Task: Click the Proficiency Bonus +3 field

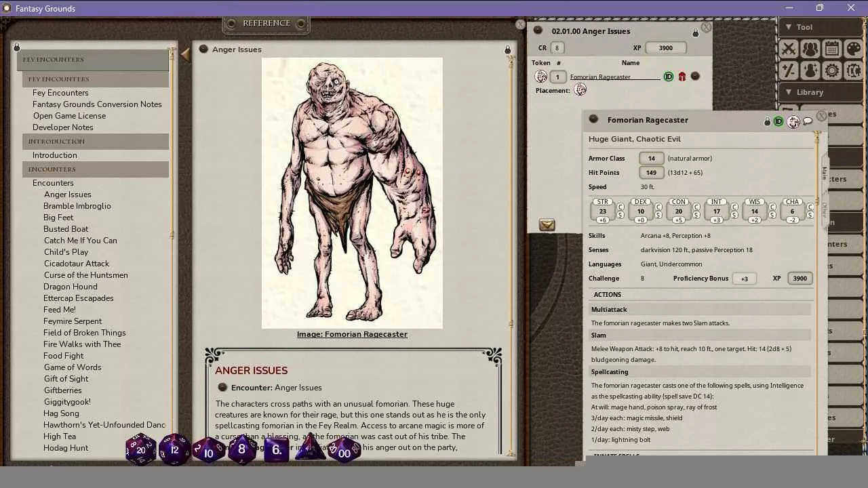Action: pyautogui.click(x=744, y=279)
